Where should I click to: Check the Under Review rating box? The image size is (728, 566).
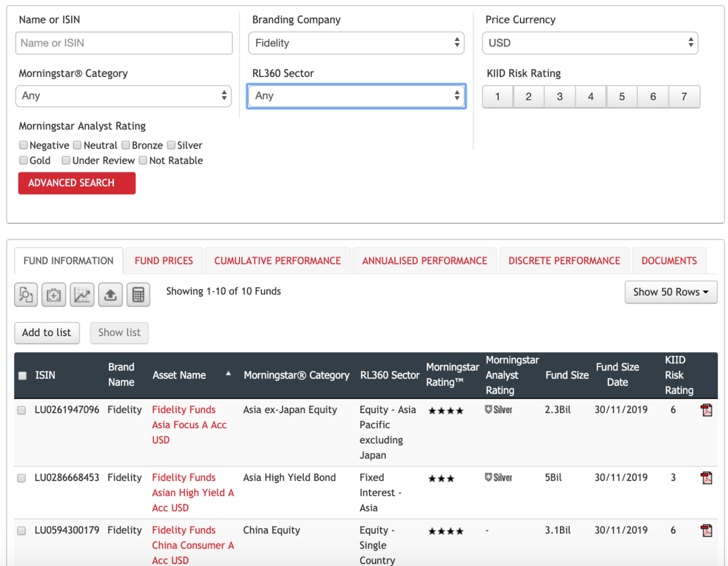[x=66, y=160]
